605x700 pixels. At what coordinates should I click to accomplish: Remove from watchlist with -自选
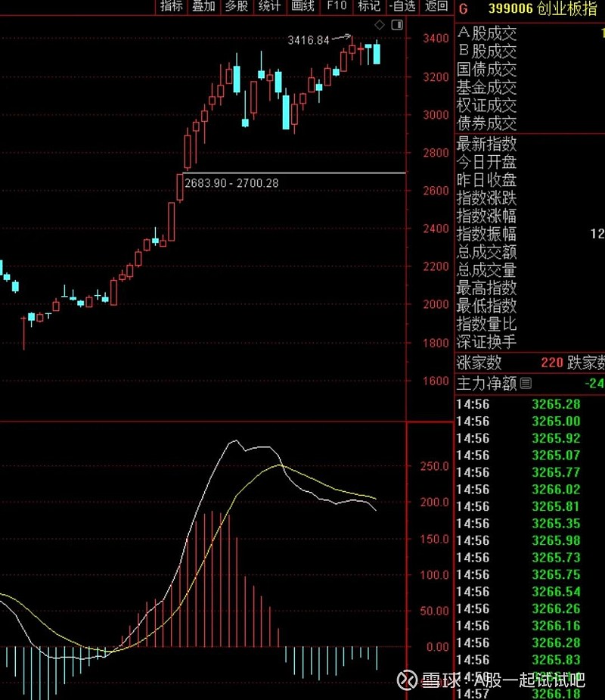pos(402,6)
